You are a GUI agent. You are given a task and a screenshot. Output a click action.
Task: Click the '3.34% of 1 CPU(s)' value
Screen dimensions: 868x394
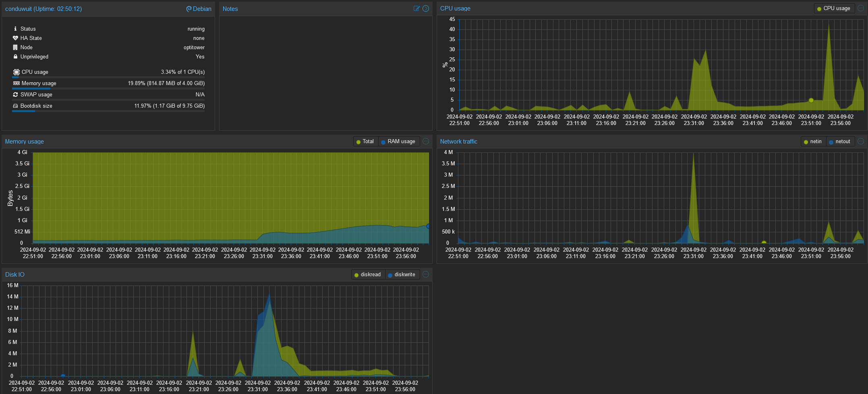[x=183, y=72]
